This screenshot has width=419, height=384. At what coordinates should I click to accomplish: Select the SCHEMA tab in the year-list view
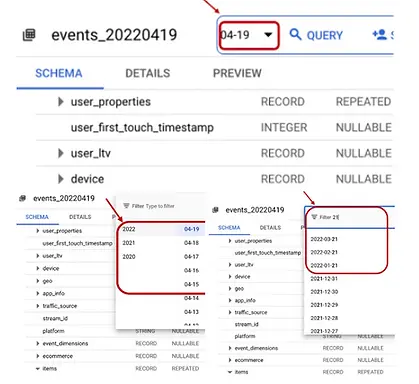click(x=37, y=217)
